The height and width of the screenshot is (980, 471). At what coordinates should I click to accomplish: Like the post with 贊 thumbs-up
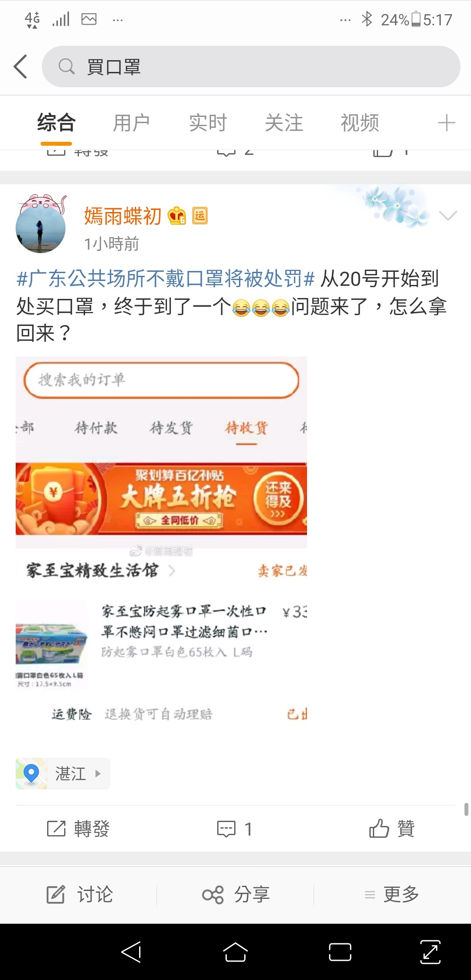(x=379, y=828)
